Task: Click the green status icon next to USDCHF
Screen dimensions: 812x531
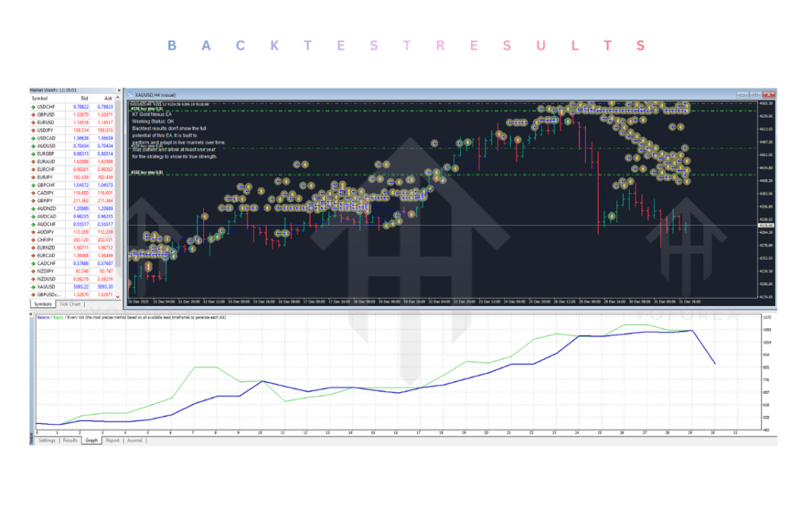Action: pyautogui.click(x=35, y=108)
